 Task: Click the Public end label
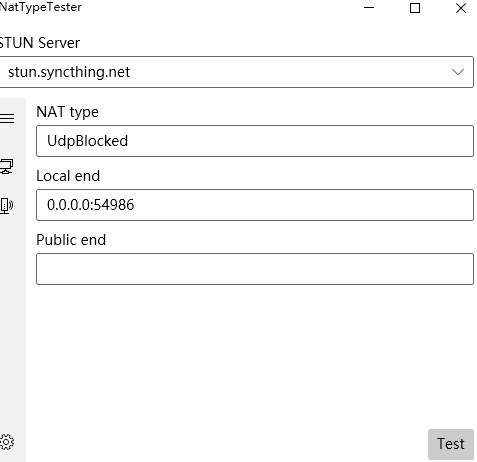(x=71, y=240)
